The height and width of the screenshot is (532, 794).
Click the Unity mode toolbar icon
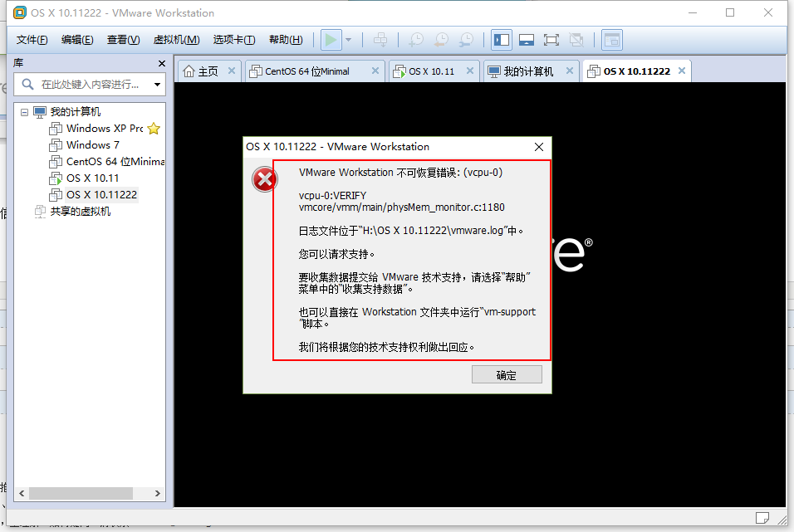(576, 40)
